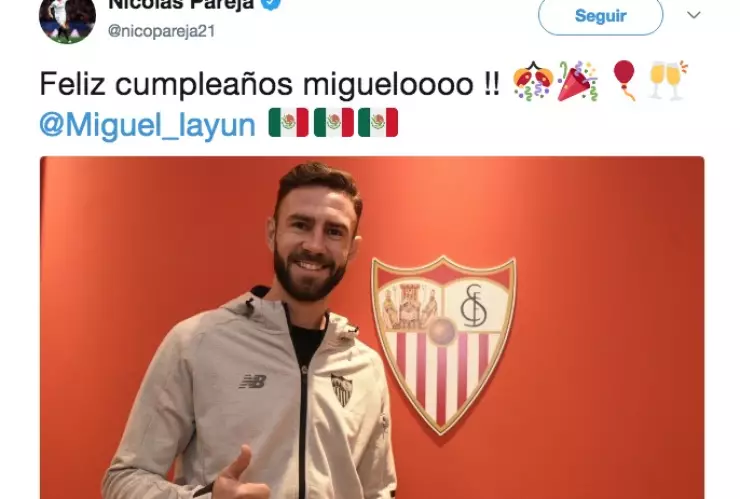
Task: Click the second Mexican flag emoji
Action: coord(334,122)
